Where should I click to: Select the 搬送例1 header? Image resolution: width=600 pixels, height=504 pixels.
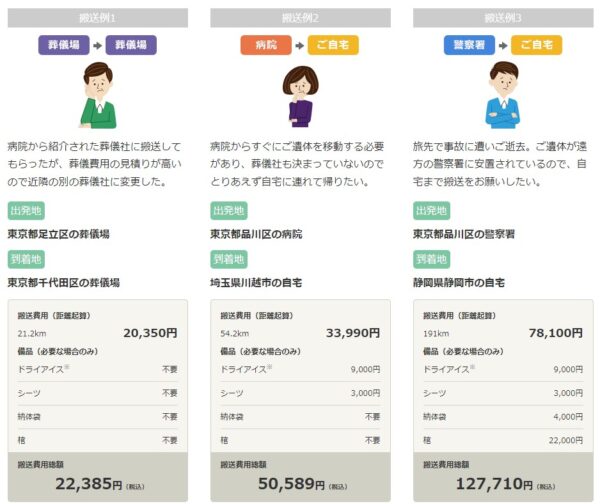tap(97, 18)
